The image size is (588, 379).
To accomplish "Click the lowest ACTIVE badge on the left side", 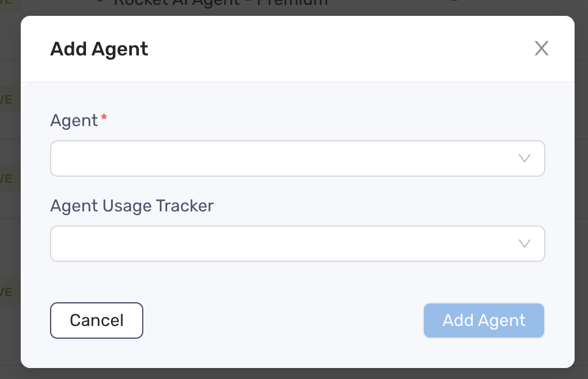I will [x=6, y=292].
